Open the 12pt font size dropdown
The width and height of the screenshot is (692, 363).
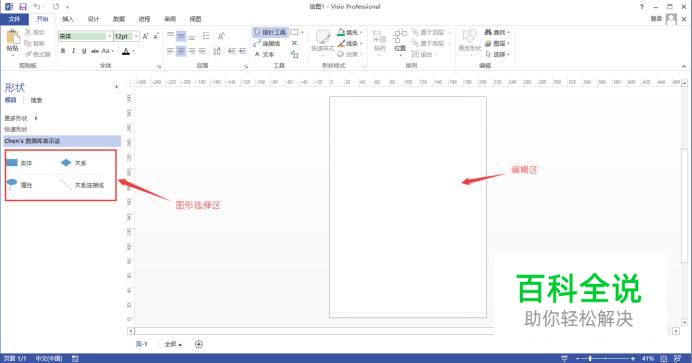pos(136,36)
